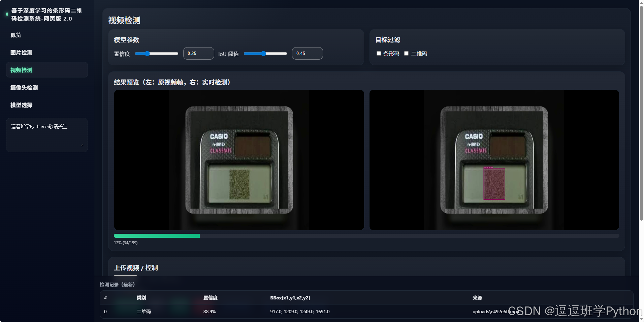The width and height of the screenshot is (644, 322).
Task: Click the index cell 0 in the records table
Action: point(105,312)
